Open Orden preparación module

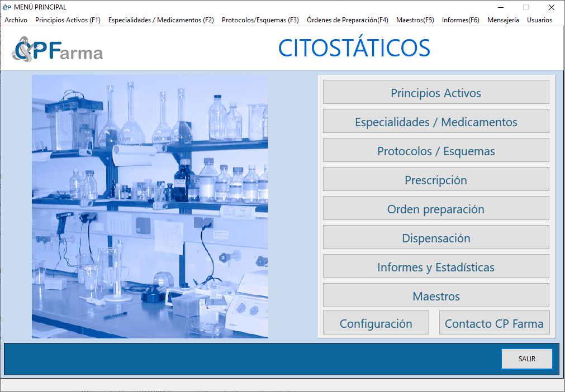coord(436,208)
